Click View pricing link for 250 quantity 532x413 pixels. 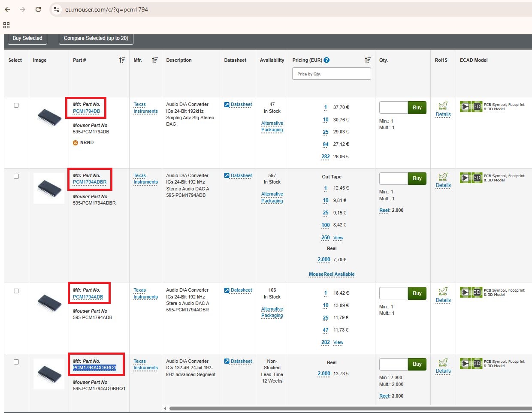click(338, 238)
